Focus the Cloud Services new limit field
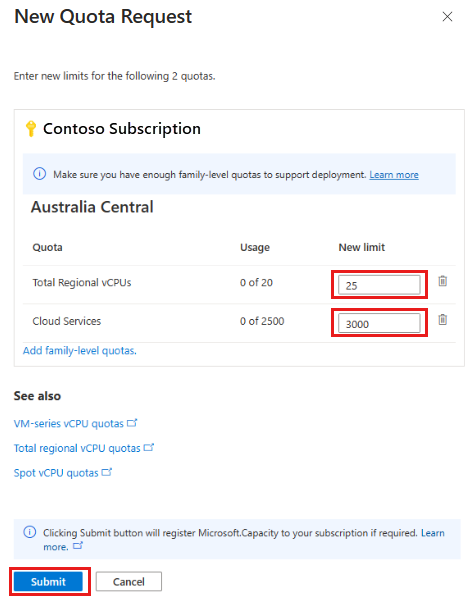This screenshot has width=473, height=602. [x=379, y=323]
